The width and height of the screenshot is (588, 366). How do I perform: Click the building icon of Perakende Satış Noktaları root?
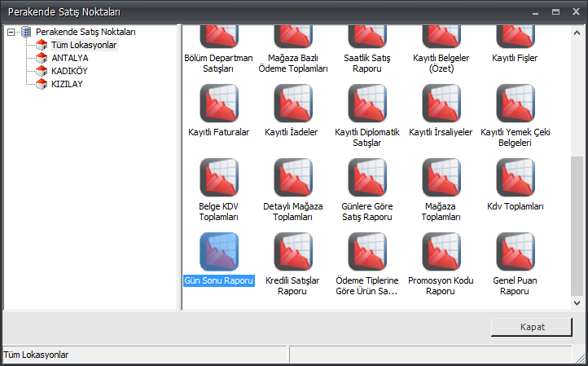pyautogui.click(x=26, y=32)
